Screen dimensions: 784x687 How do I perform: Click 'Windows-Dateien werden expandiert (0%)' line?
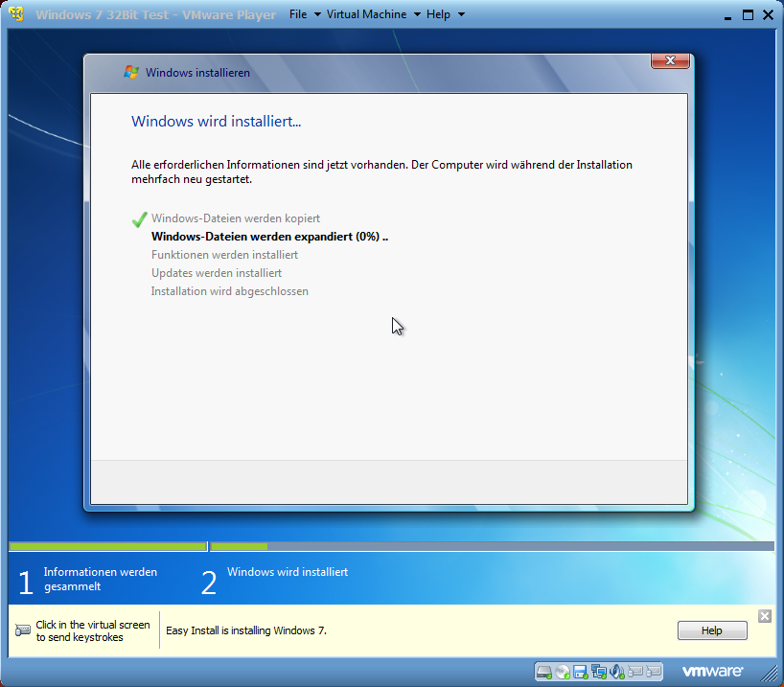tap(269, 237)
